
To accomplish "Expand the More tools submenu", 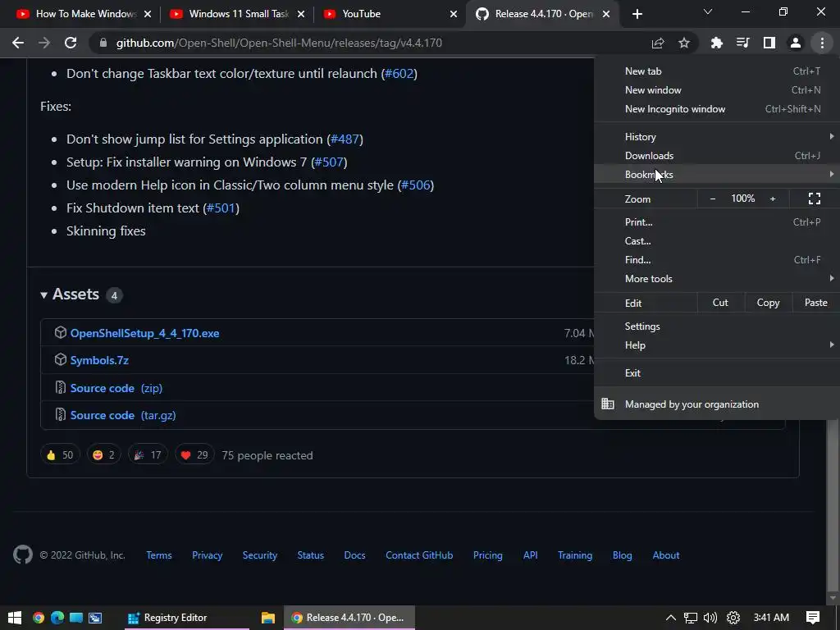I will coord(717,279).
